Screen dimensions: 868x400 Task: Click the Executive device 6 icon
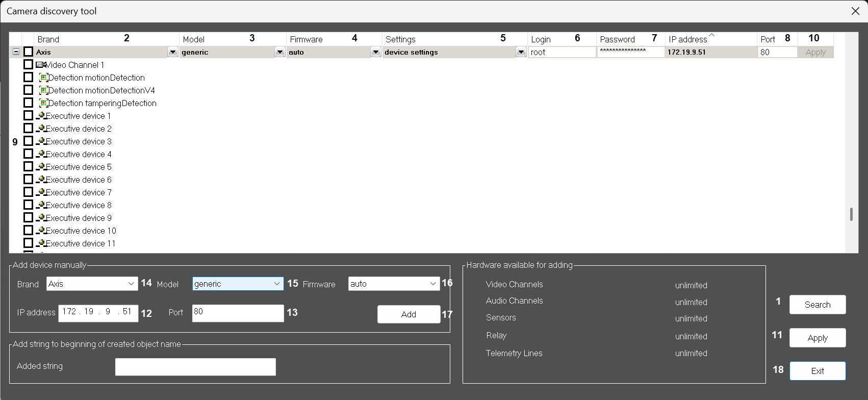click(41, 180)
